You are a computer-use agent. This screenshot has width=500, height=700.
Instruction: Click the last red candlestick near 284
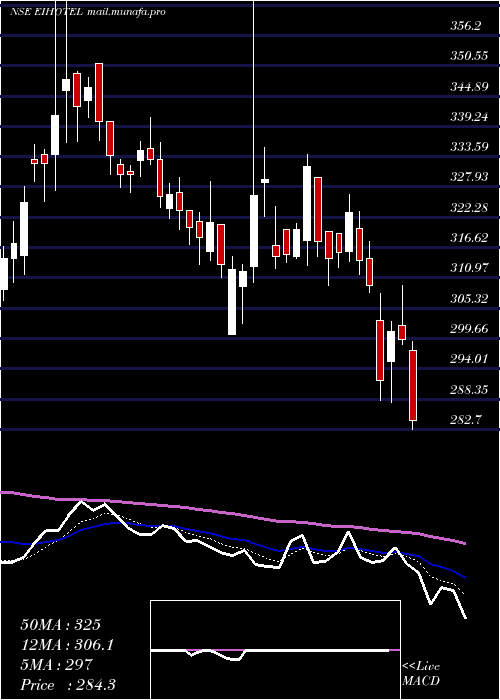point(413,385)
